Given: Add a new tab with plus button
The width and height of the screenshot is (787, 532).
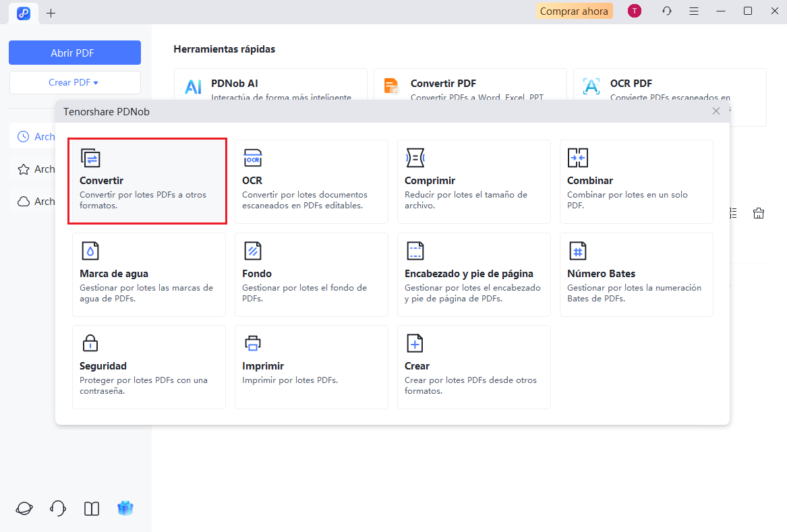Looking at the screenshot, I should (51, 13).
